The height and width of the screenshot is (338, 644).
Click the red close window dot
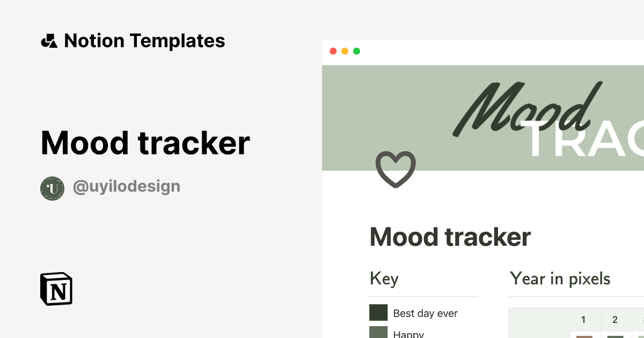coord(333,51)
